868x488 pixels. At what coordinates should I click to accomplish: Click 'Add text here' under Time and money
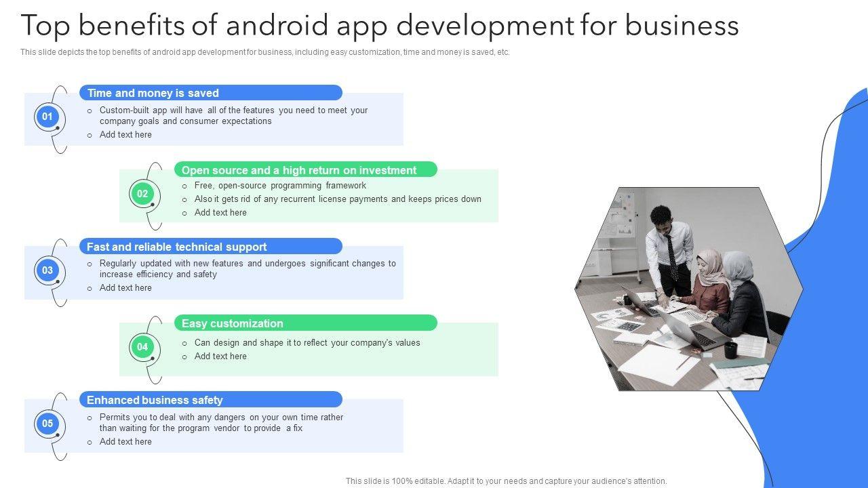tap(125, 135)
